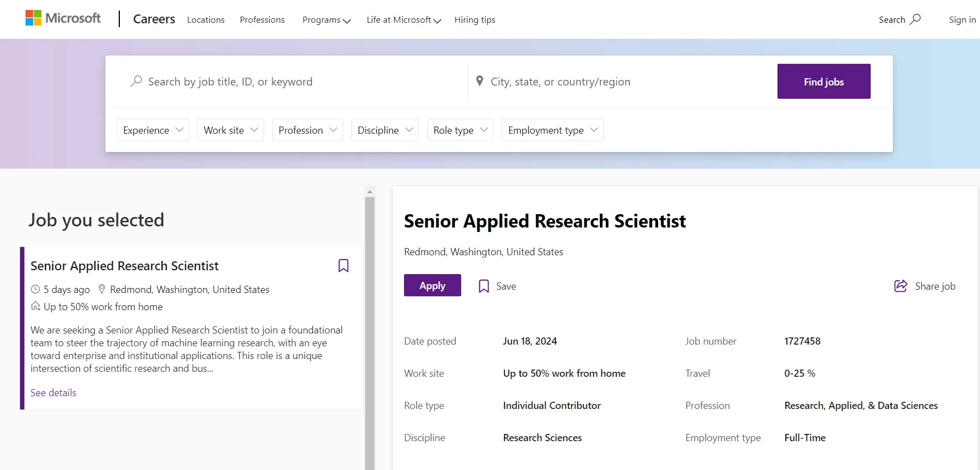This screenshot has width=980, height=470.
Task: Click the pin icon beside Redmond in card
Action: coord(102,289)
